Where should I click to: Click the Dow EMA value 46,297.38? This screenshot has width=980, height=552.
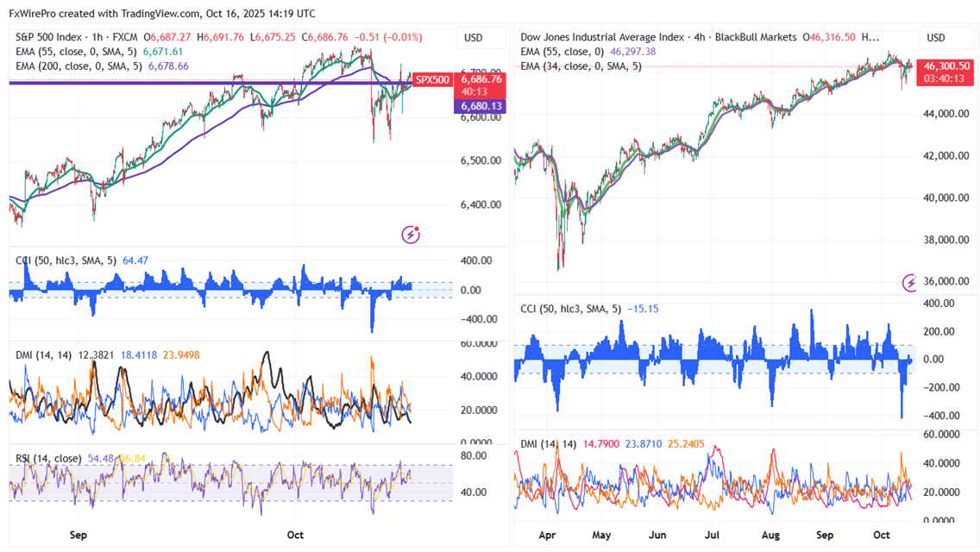[633, 52]
